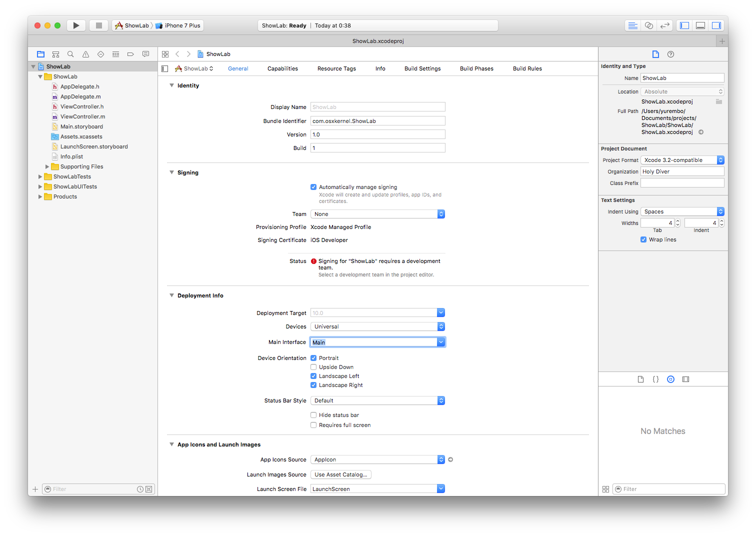Open the Main Interface dropdown
This screenshot has height=536, width=756.
pyautogui.click(x=441, y=342)
